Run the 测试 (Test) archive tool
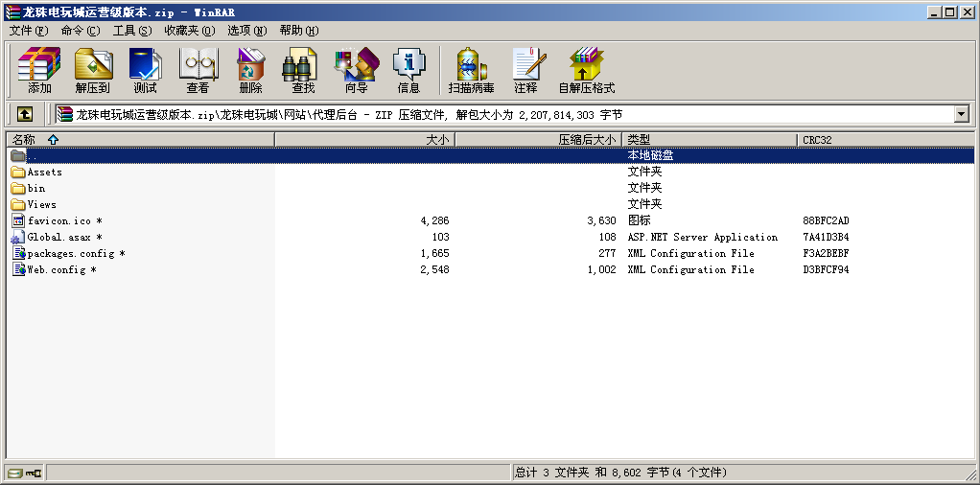The height and width of the screenshot is (485, 980). (145, 70)
